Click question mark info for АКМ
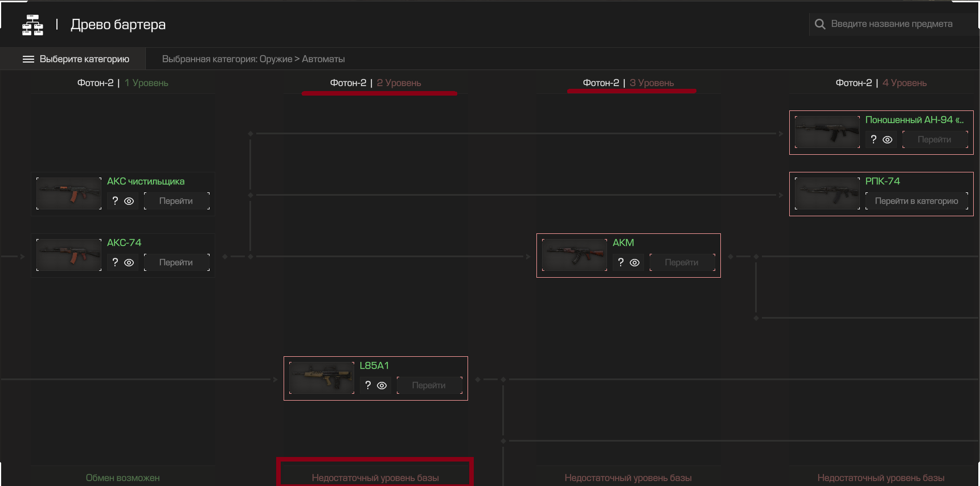The image size is (980, 486). (x=621, y=262)
